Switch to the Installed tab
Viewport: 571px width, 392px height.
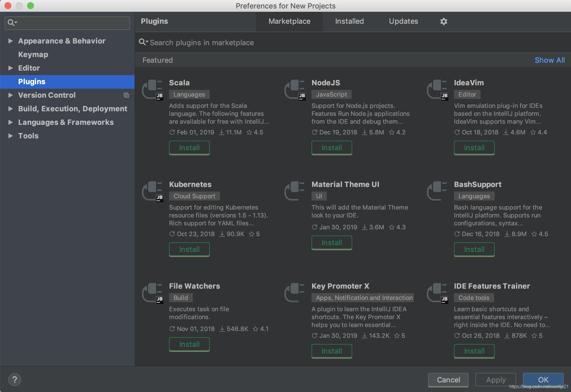tap(349, 21)
